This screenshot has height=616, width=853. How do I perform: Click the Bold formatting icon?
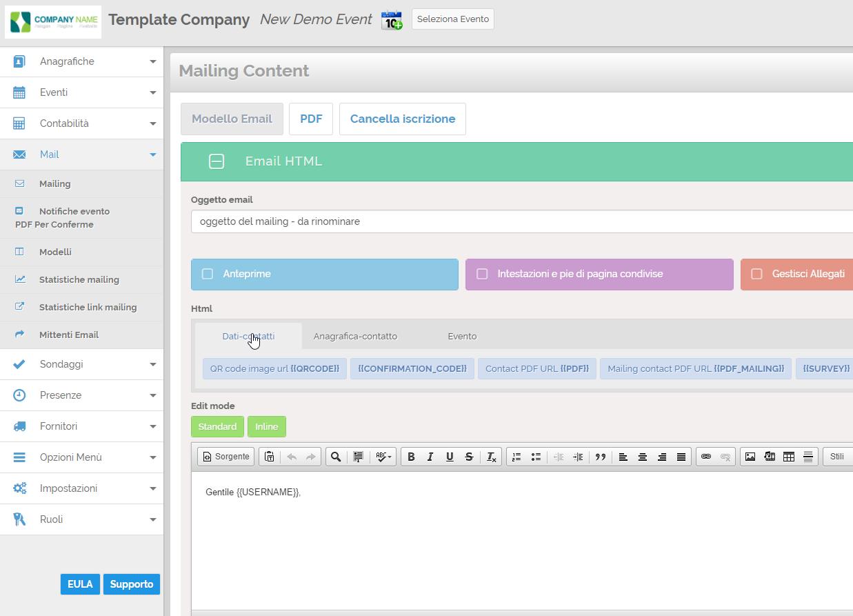(x=411, y=457)
